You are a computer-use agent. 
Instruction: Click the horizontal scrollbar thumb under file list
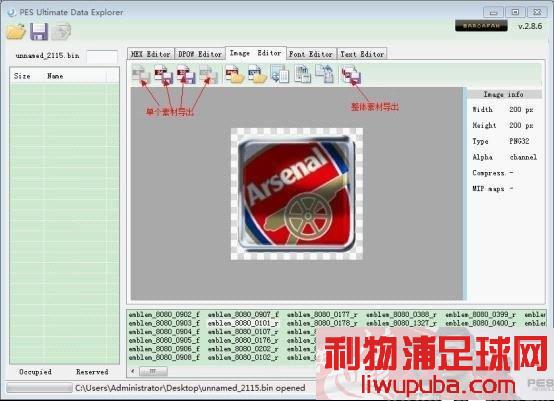(153, 371)
